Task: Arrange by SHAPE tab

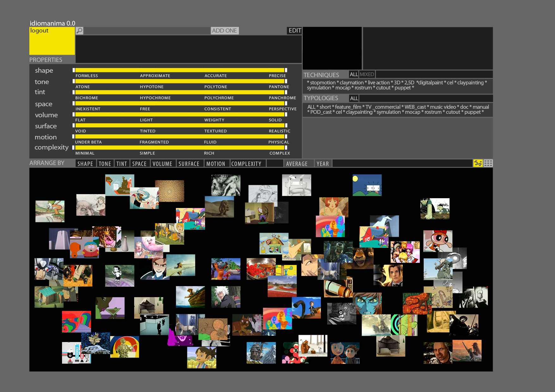Action: point(85,164)
